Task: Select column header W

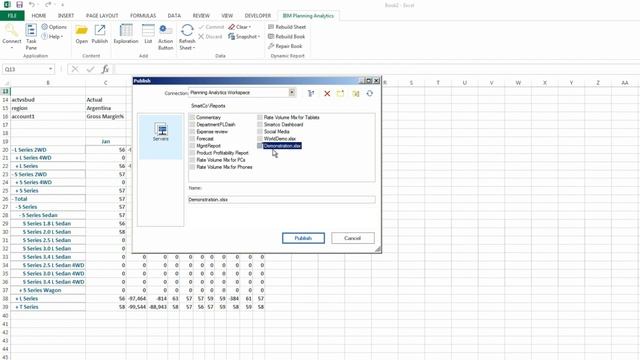Action: click(518, 83)
